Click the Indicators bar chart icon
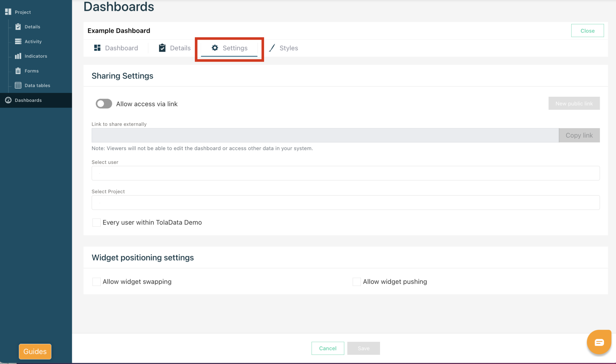This screenshot has width=616, height=364. [x=18, y=56]
